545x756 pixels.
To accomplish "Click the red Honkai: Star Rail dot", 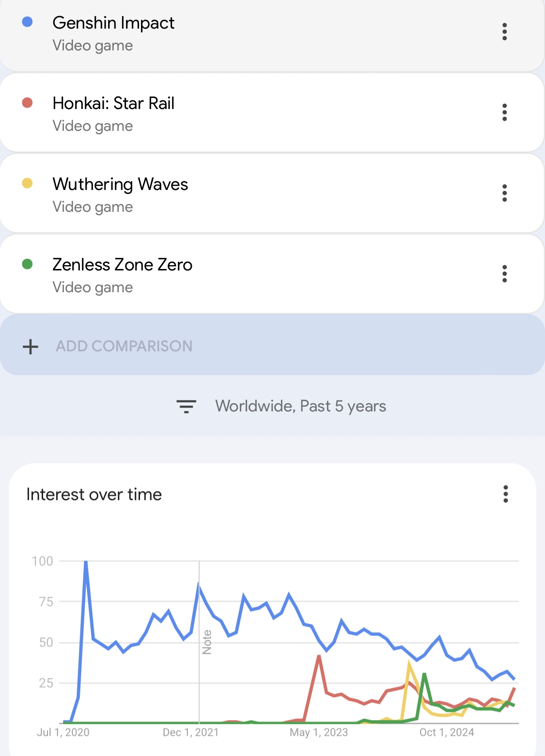I will (x=28, y=103).
